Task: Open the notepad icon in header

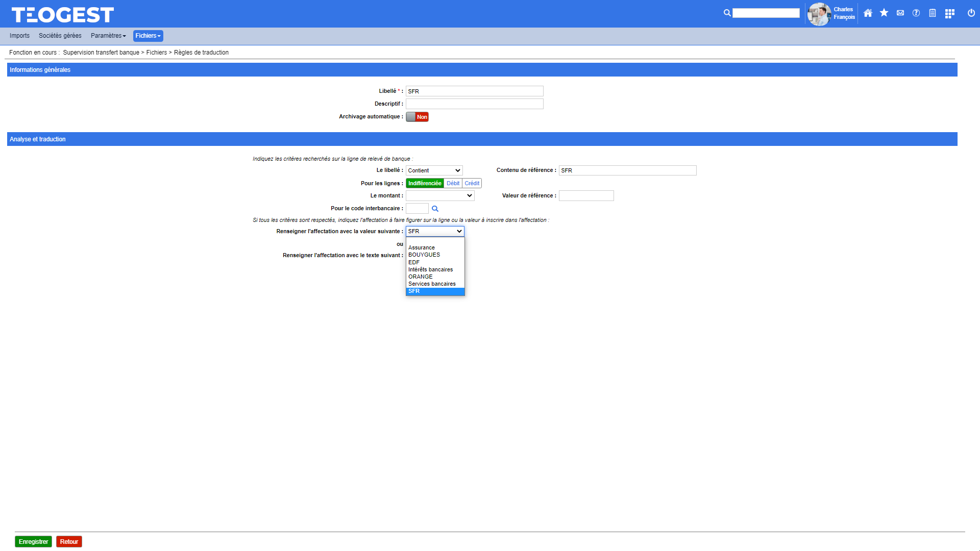Action: pyautogui.click(x=933, y=13)
